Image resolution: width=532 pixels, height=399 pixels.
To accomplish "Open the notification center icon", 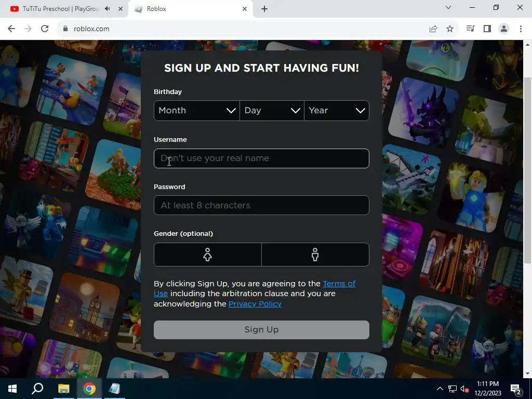I will click(x=516, y=389).
